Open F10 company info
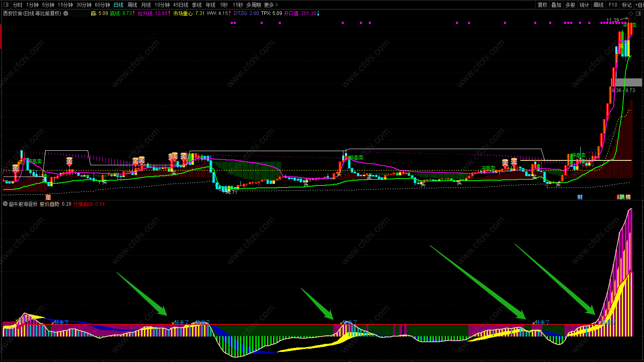 pyautogui.click(x=613, y=5)
